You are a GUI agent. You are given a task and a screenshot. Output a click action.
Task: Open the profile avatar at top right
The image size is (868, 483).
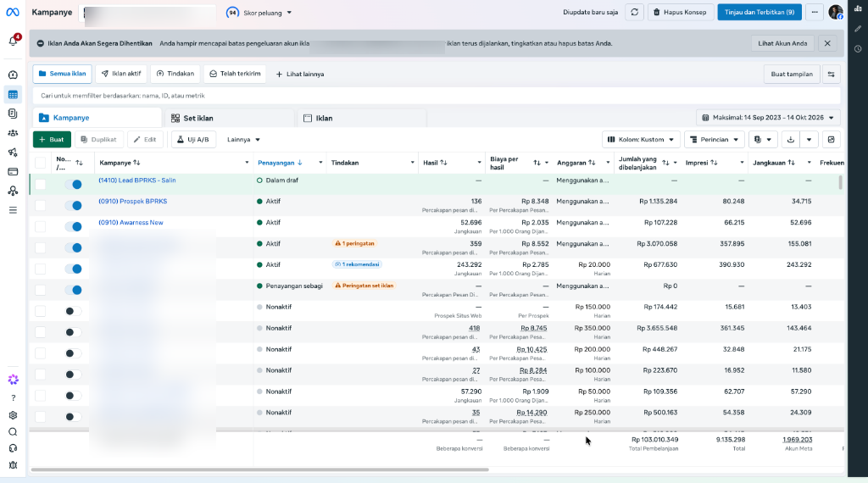pyautogui.click(x=836, y=12)
